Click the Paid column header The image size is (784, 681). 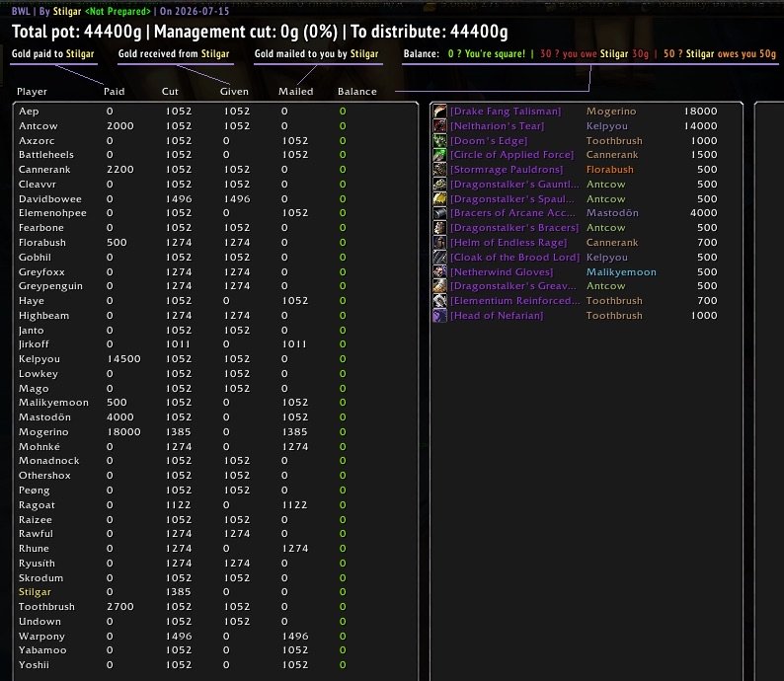114,92
